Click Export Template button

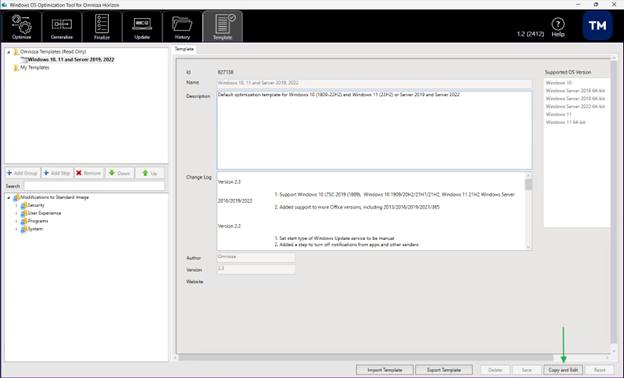click(444, 370)
